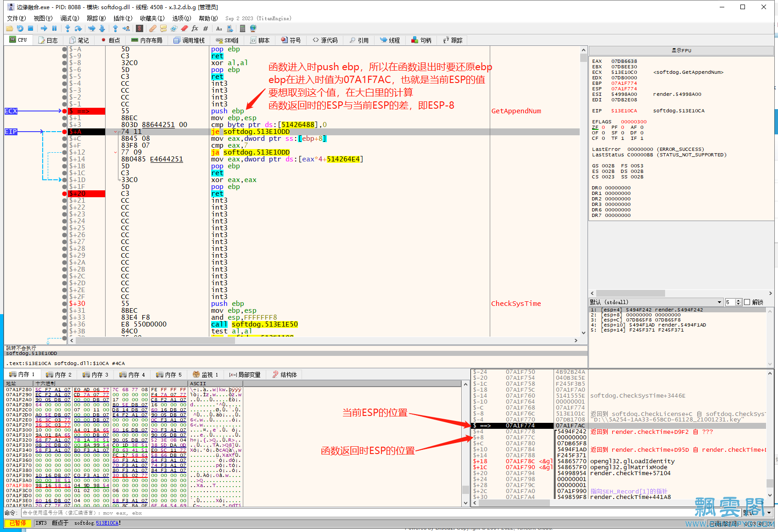
Task: Click the Trace Over toolbar icon
Action: [x=102, y=28]
